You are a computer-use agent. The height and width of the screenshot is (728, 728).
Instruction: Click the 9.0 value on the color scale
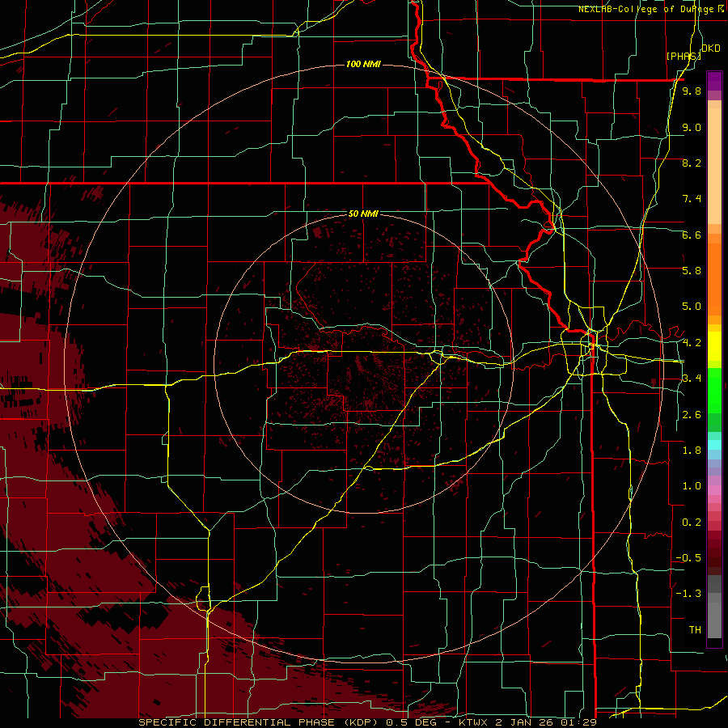(x=692, y=127)
